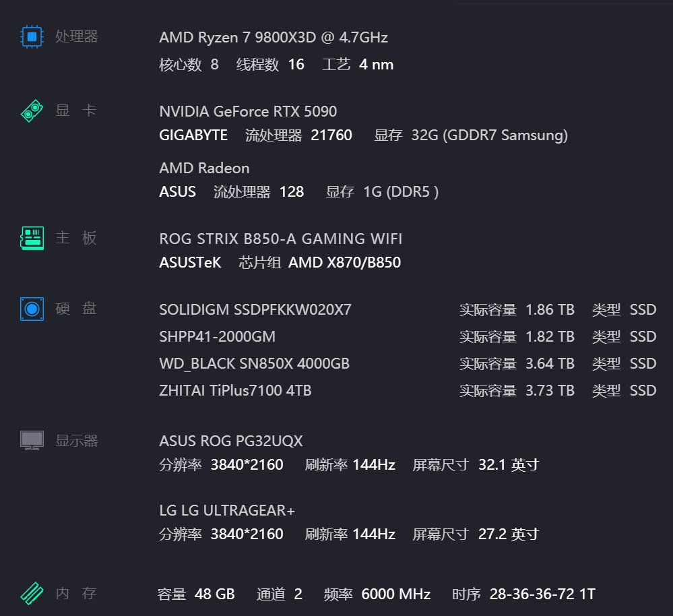Click the AMD Radeon graphics entry
The width and height of the screenshot is (673, 616).
coord(204,168)
